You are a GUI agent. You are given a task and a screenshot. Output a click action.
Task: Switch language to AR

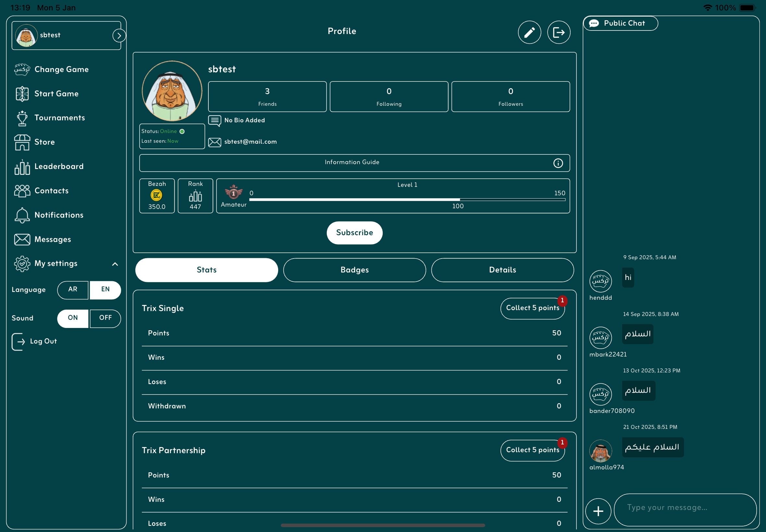[x=73, y=289]
